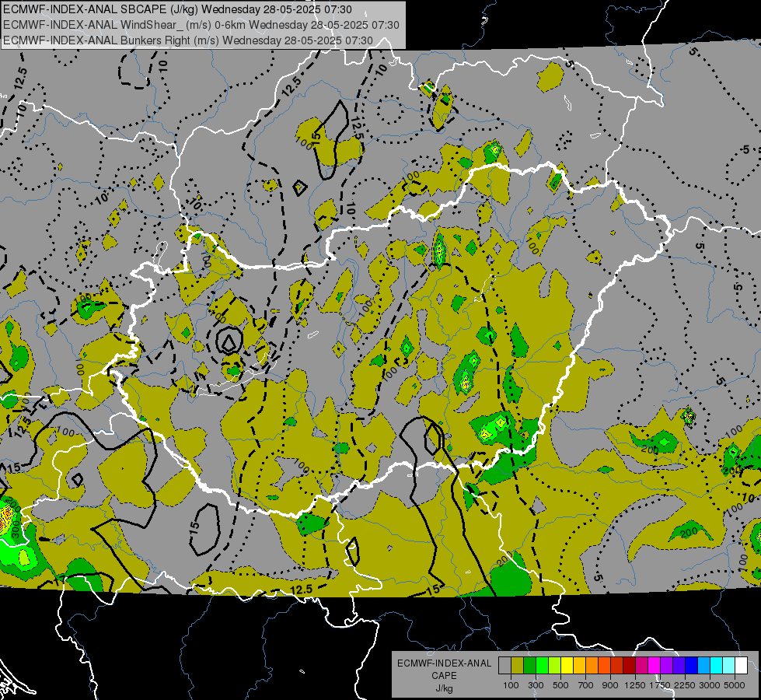Click the gray swatch in the CAPE legend
Viewport: 761px width, 700px height.
pyautogui.click(x=504, y=666)
